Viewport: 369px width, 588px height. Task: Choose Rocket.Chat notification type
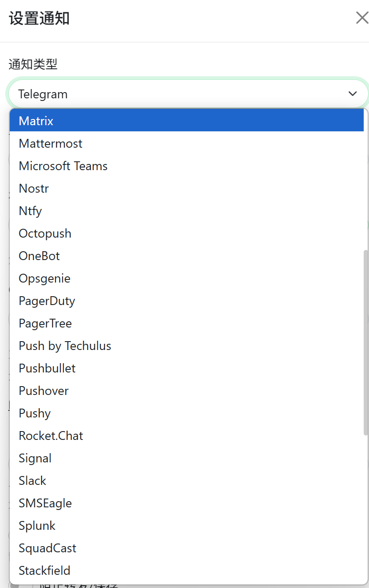[51, 435]
